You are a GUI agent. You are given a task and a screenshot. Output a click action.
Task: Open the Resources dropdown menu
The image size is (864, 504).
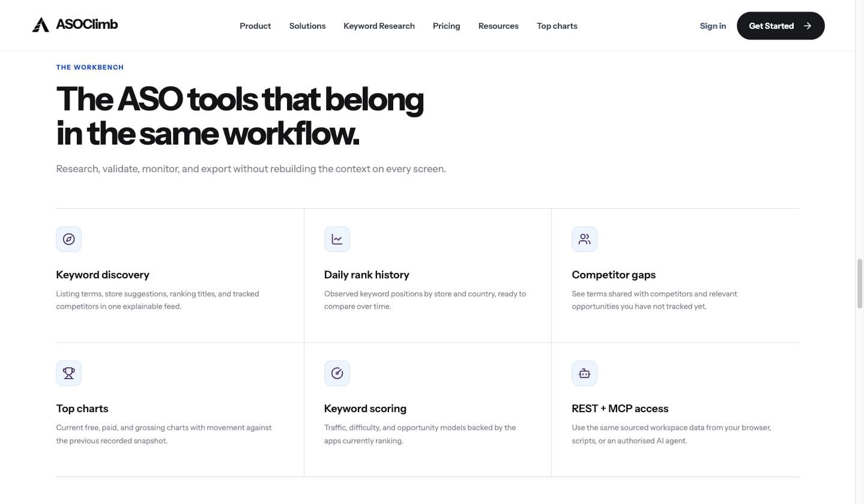[498, 26]
